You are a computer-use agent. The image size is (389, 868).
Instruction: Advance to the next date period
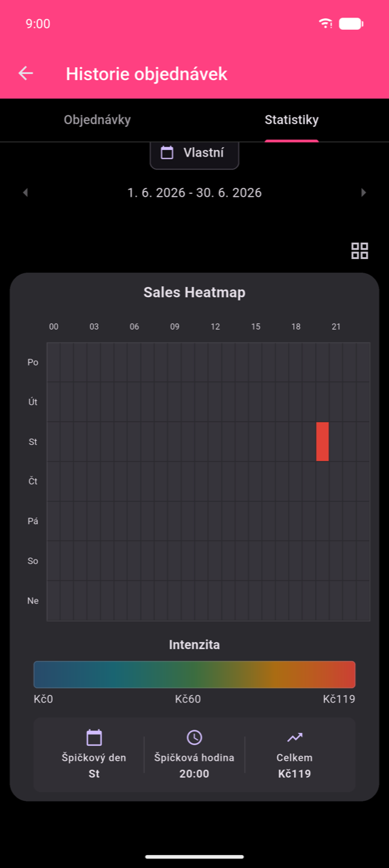coord(363,193)
